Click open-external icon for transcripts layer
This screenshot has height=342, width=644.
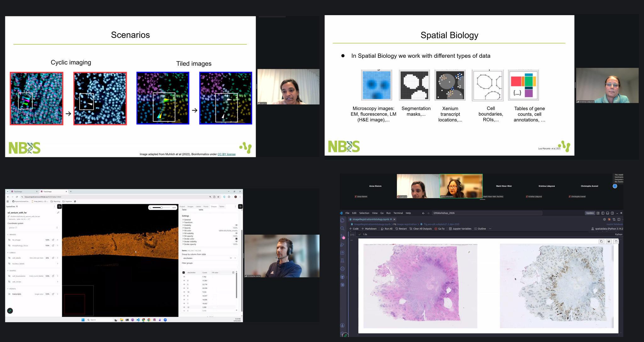point(53,294)
